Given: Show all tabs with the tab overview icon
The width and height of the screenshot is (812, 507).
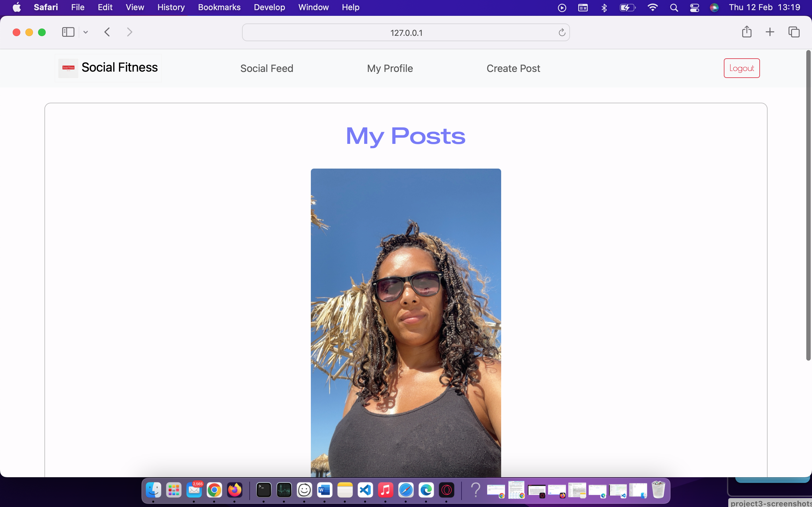Looking at the screenshot, I should [x=794, y=32].
